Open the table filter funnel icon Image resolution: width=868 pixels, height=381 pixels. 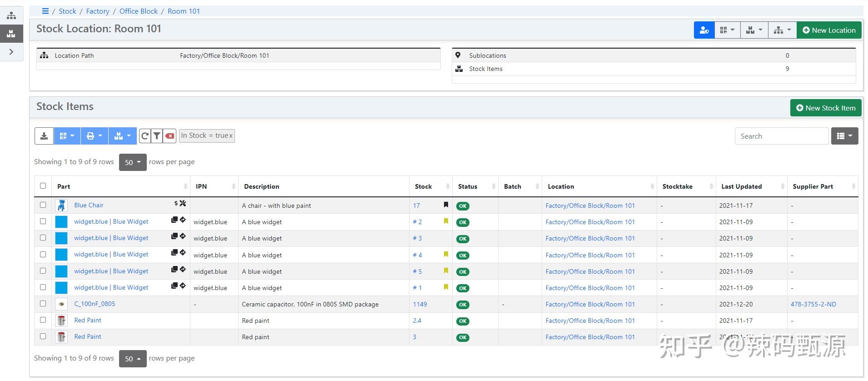[x=157, y=136]
